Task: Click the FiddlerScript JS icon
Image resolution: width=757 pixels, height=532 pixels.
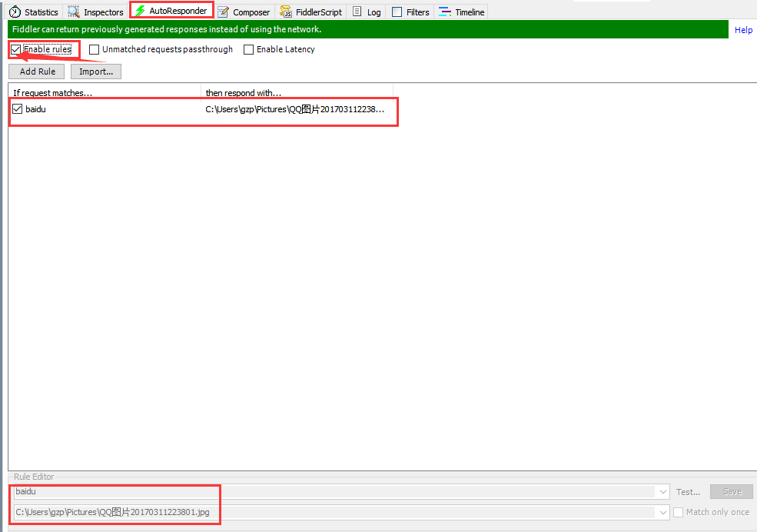Action: [x=286, y=12]
